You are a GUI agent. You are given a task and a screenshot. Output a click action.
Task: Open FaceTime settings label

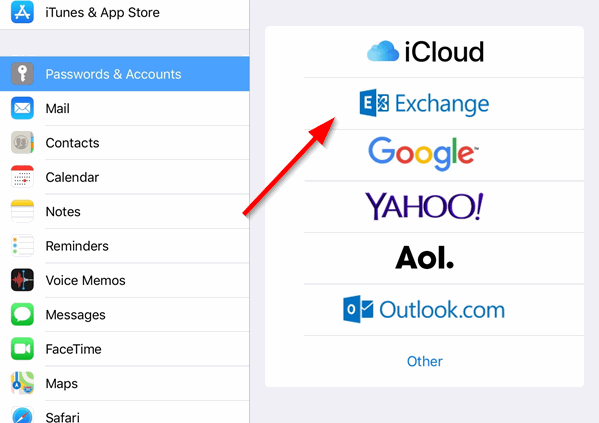click(x=73, y=349)
